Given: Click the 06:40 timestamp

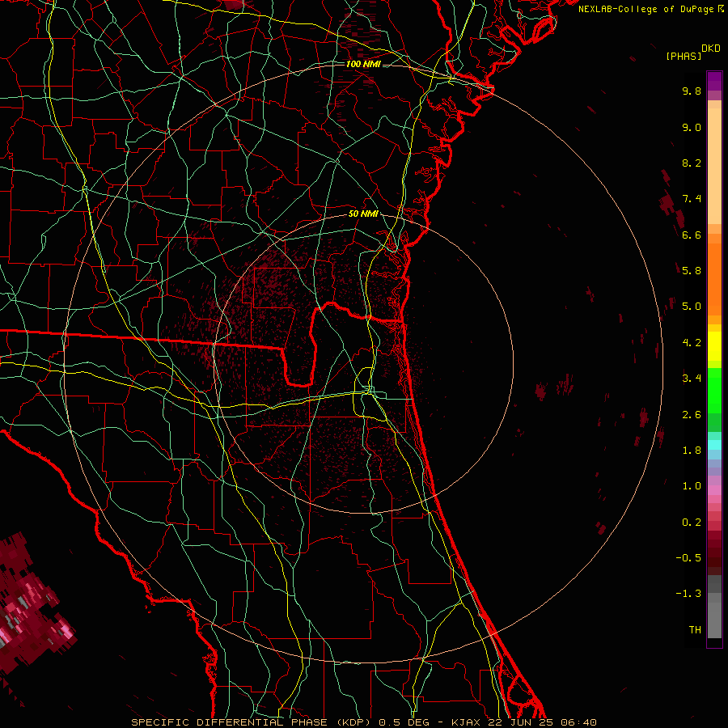Looking at the screenshot, I should coord(578,722).
